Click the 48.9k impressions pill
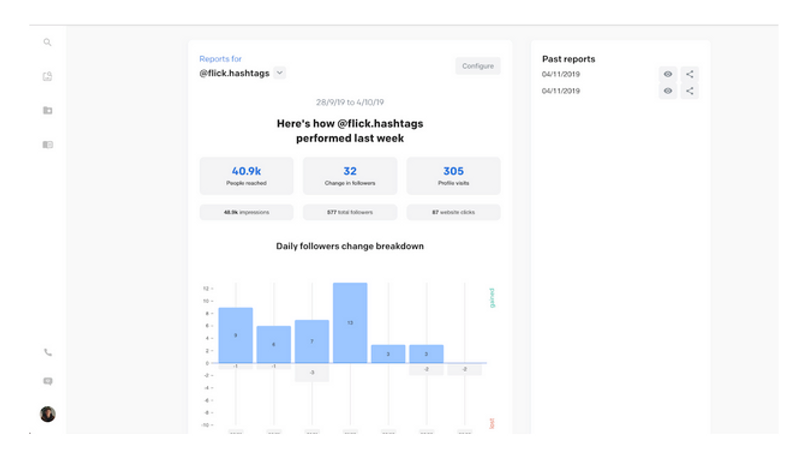This screenshot has width=809, height=461. (247, 212)
